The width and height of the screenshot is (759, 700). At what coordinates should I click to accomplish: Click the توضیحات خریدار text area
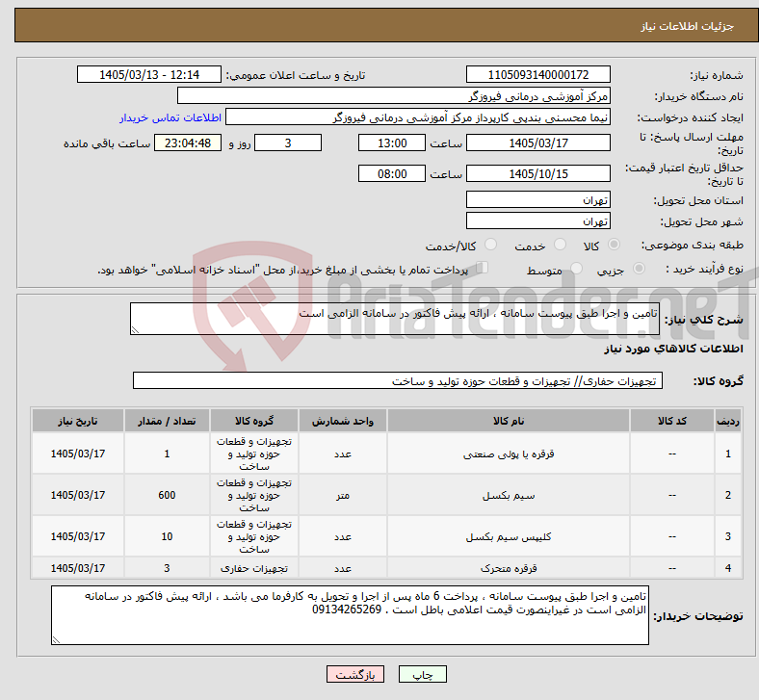[x=350, y=615]
